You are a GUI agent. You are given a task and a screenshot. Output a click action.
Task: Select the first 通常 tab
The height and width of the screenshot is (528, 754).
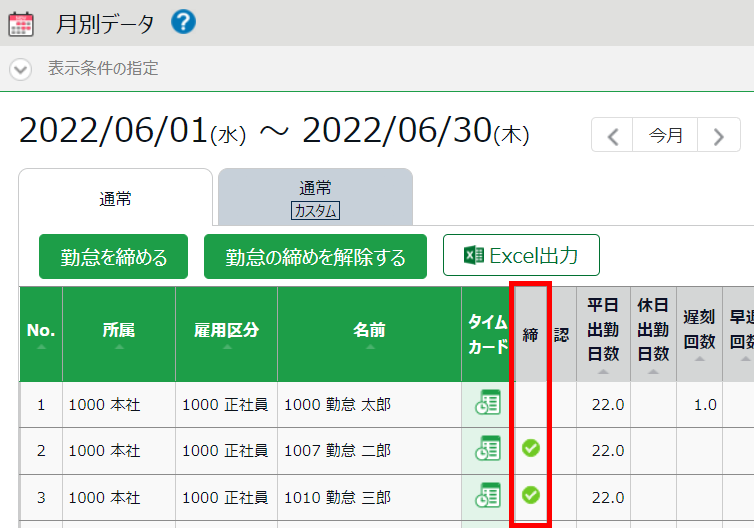point(115,198)
